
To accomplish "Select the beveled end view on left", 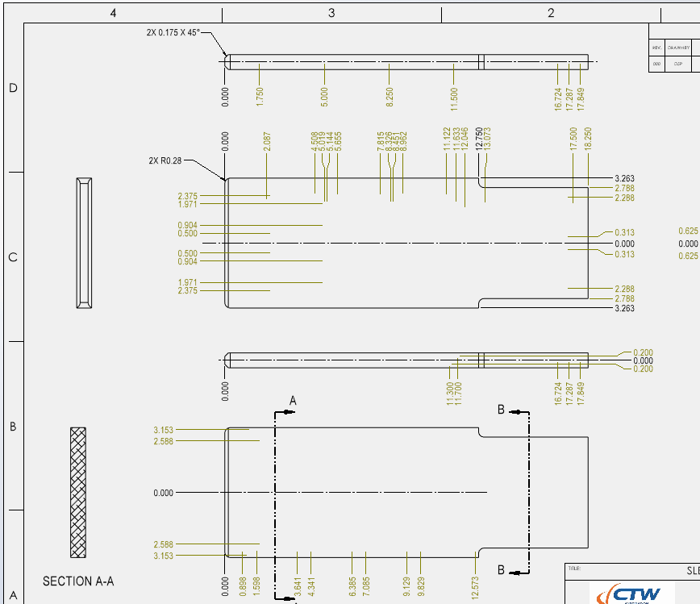I will point(84,243).
